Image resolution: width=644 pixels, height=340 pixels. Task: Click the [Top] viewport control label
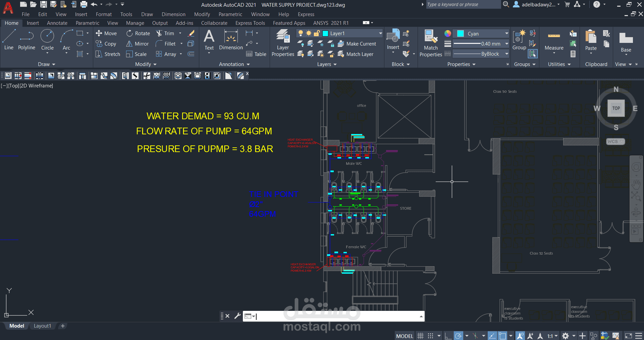13,86
